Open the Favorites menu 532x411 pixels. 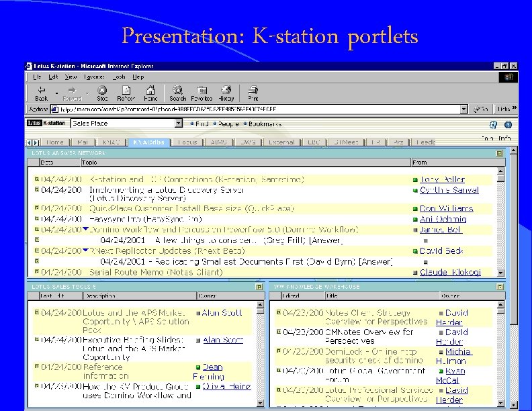click(94, 77)
